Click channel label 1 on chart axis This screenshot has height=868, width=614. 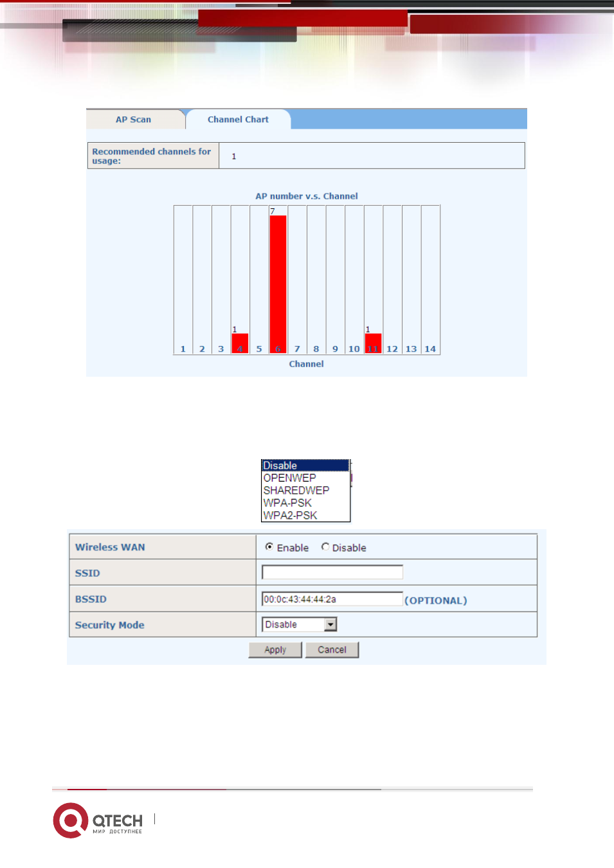tap(183, 349)
